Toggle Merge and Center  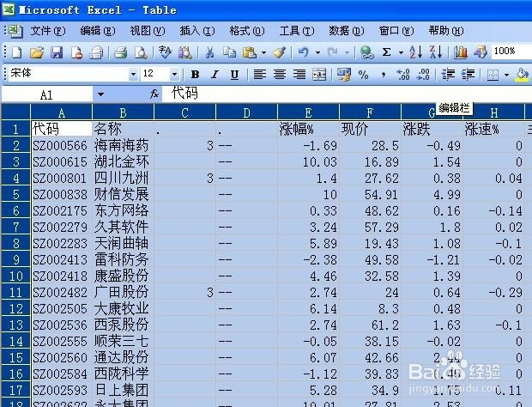319,75
